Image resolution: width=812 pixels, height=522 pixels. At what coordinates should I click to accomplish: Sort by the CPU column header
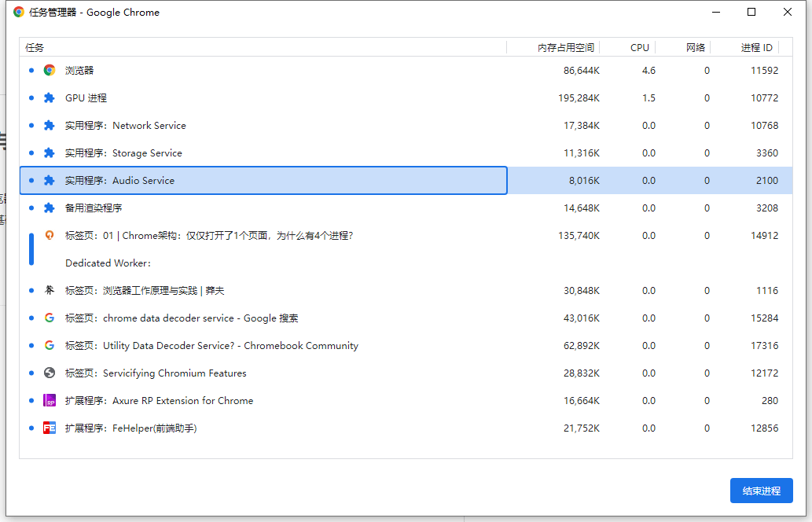[627, 48]
